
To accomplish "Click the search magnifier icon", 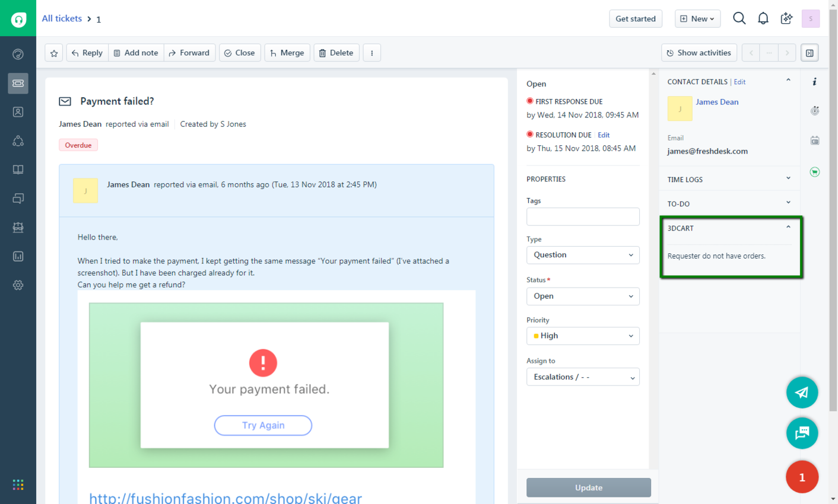I will (739, 18).
